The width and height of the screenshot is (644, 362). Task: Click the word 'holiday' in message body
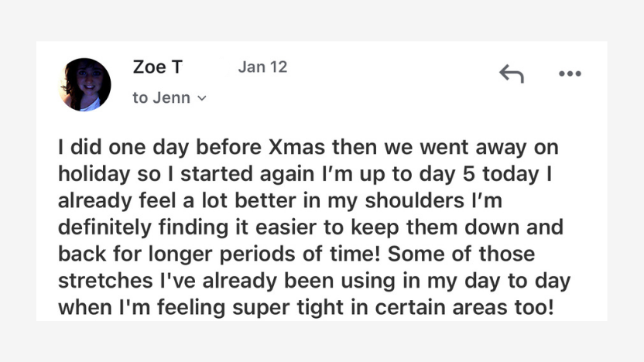(94, 174)
